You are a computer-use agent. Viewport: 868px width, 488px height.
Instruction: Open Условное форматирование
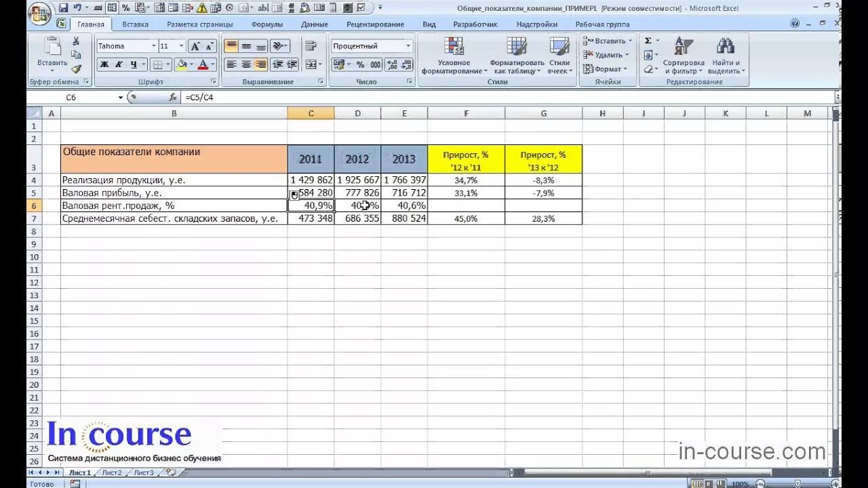[x=454, y=56]
